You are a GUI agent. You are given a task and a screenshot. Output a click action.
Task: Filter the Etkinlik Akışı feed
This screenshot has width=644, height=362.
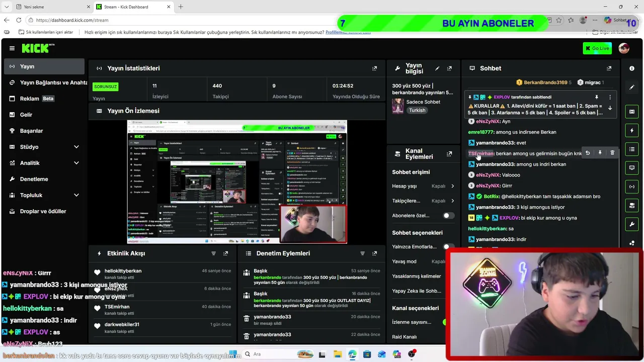point(213,253)
